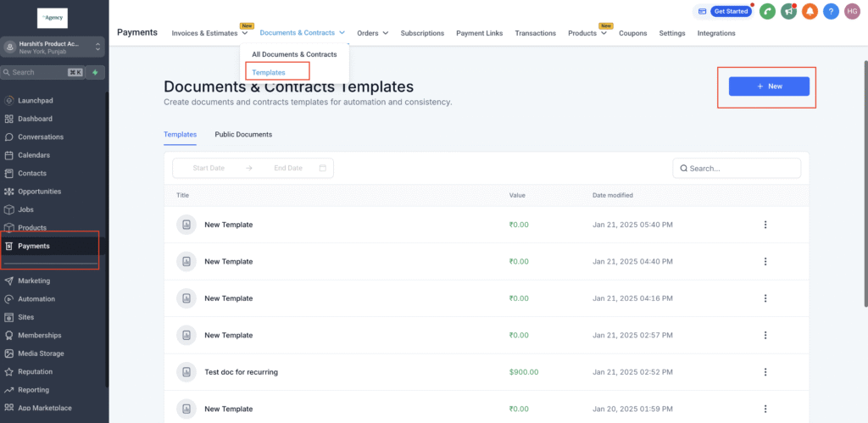This screenshot has height=423, width=868.
Task: Click the green phone dialer icon
Action: [x=767, y=11]
